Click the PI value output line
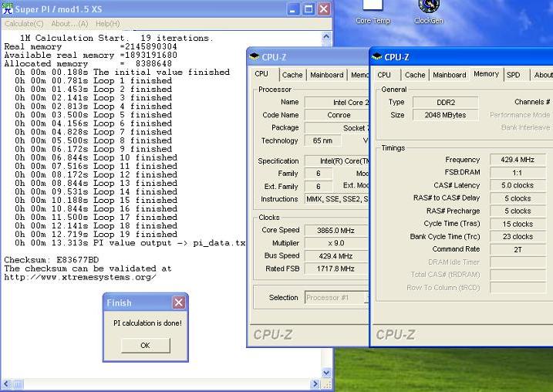 pos(130,243)
